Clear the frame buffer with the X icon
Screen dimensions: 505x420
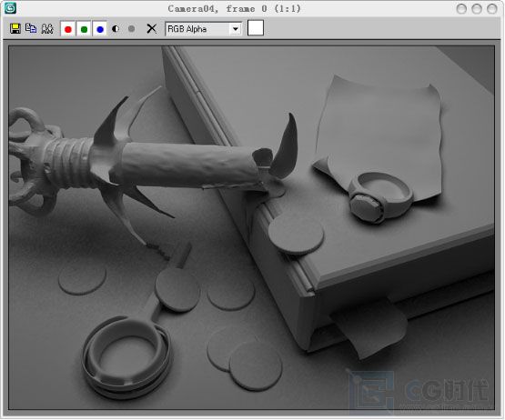point(151,29)
